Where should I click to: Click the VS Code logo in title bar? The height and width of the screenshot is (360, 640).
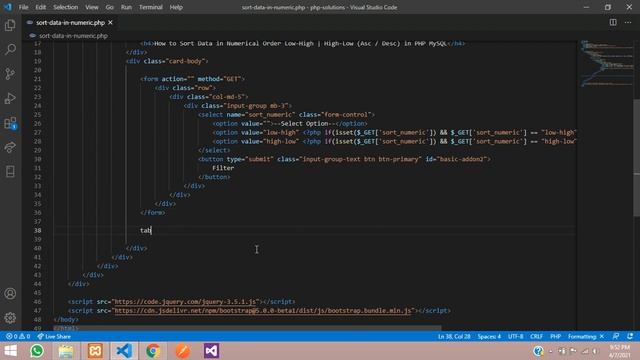pyautogui.click(x=8, y=7)
